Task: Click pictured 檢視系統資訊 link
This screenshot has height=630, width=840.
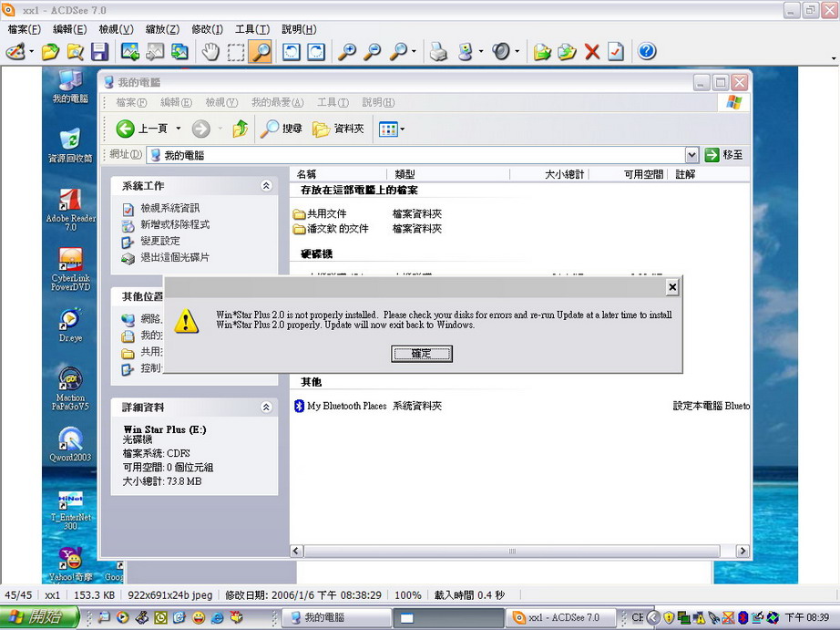Action: click(169, 208)
